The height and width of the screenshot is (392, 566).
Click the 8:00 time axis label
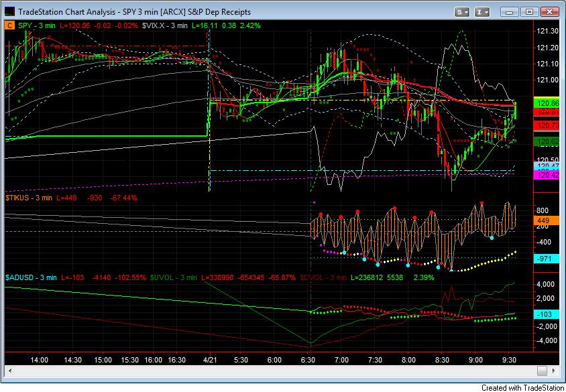pos(408,360)
